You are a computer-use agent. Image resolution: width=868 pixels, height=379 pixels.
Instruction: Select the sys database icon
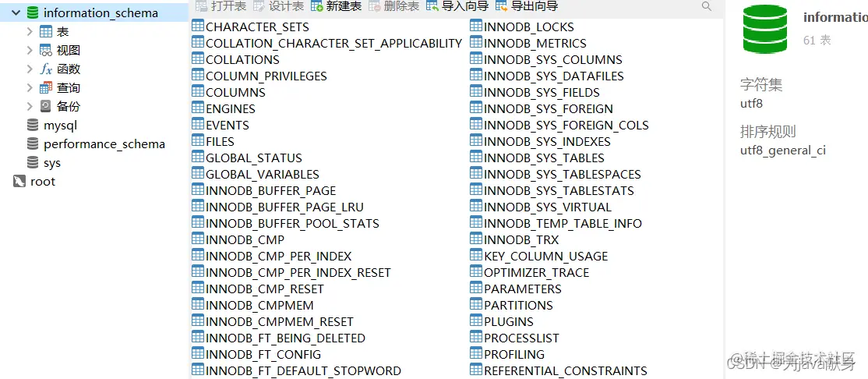pos(33,163)
